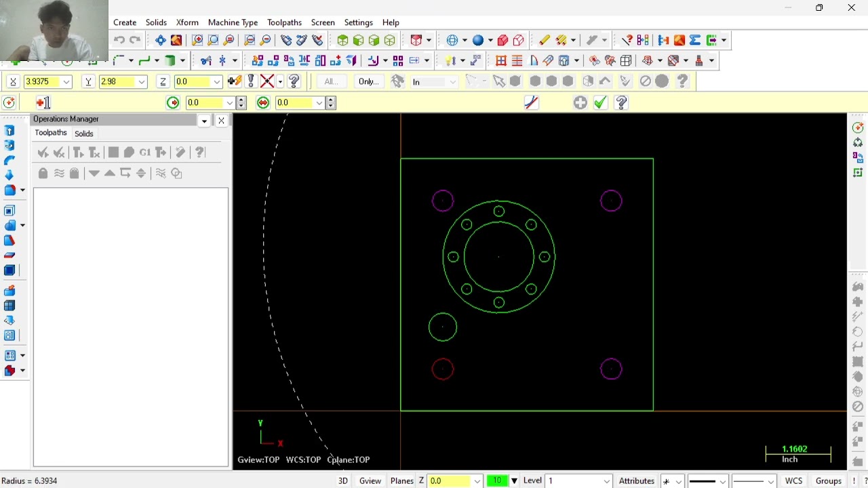Open the Level number dropdown
Viewport: 868px width, 488px height.
tap(607, 481)
